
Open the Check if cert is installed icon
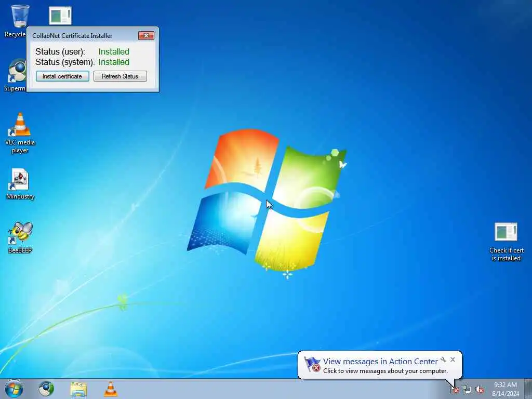pyautogui.click(x=506, y=242)
